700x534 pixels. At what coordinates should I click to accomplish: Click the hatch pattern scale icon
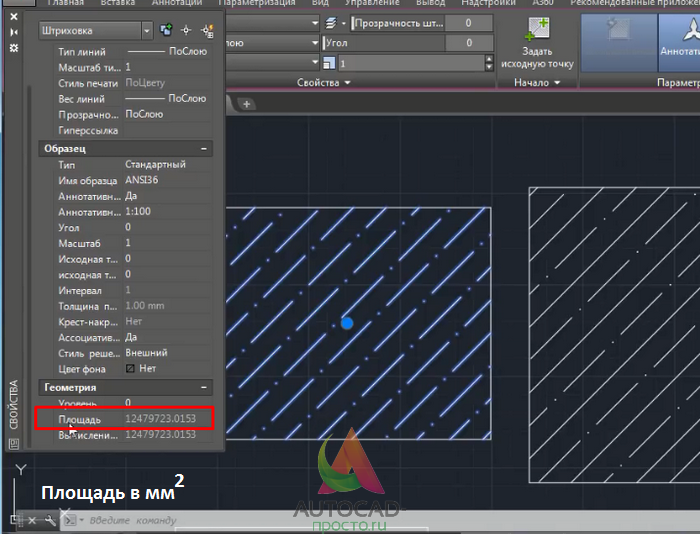point(329,63)
